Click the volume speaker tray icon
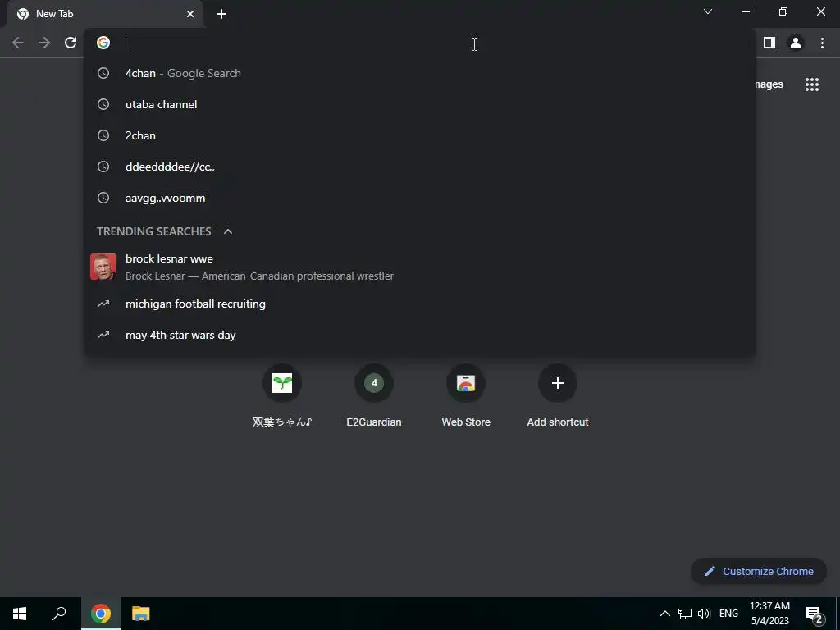Image resolution: width=840 pixels, height=630 pixels. point(704,614)
